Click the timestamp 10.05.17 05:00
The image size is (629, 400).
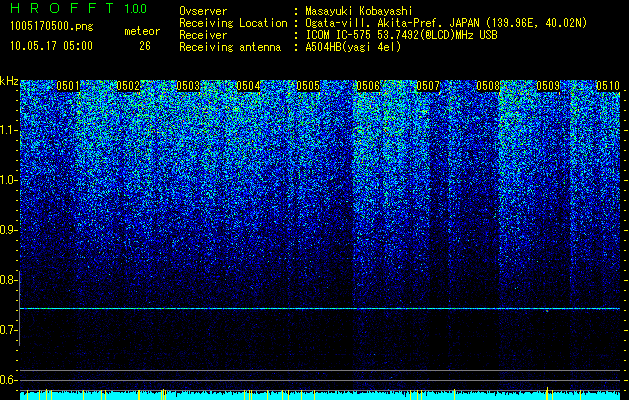[51, 46]
